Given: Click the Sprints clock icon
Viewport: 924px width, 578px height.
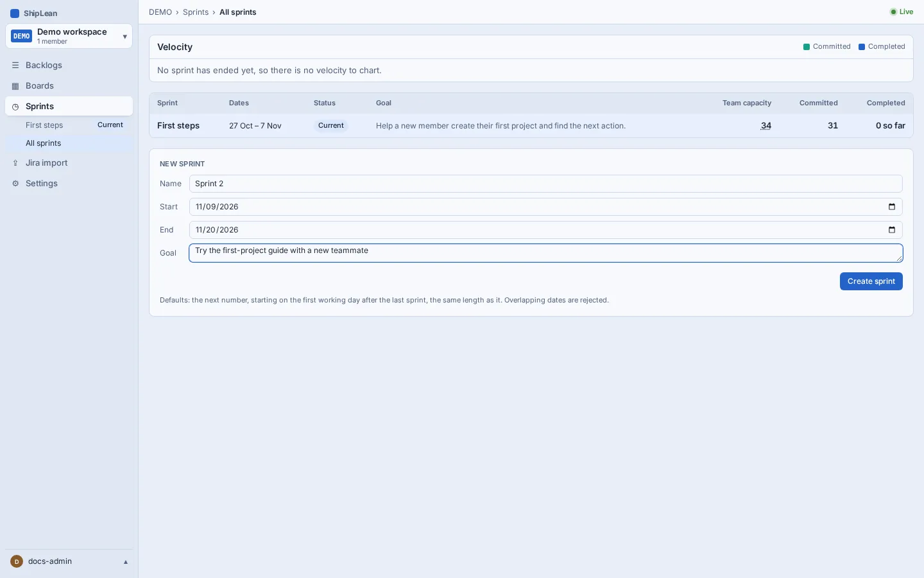Looking at the screenshot, I should click(x=15, y=107).
